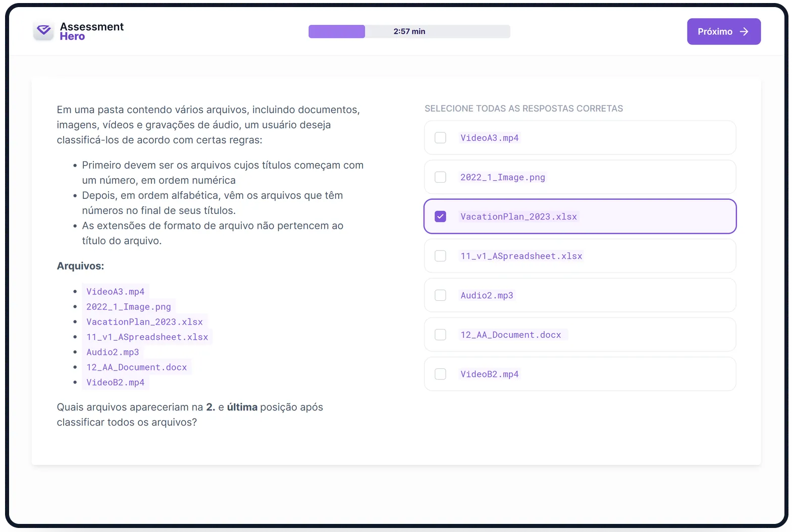This screenshot has height=532, width=792.
Task: Click VacationPlan_2023.xlsx in the Arquivos list
Action: click(144, 322)
